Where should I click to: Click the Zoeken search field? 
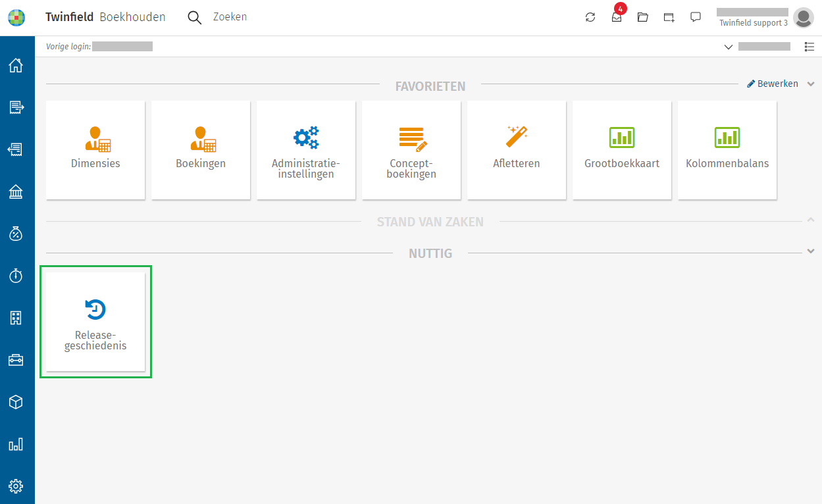point(230,17)
